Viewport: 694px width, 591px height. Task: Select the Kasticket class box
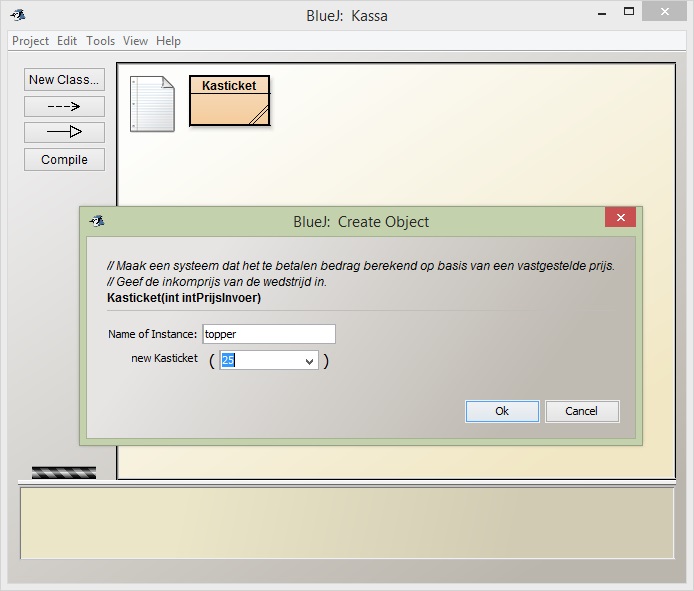click(229, 100)
